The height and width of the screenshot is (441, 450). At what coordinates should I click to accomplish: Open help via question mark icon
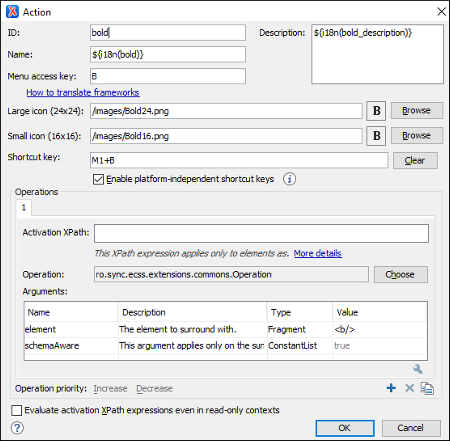coord(17,428)
